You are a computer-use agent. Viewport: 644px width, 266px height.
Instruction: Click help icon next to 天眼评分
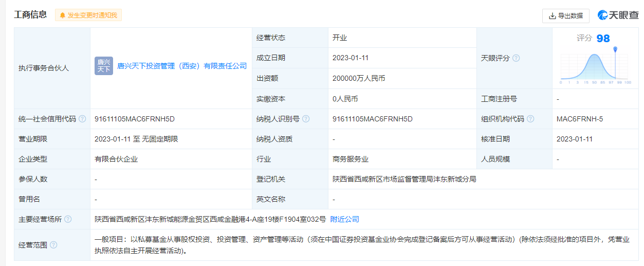point(516,58)
